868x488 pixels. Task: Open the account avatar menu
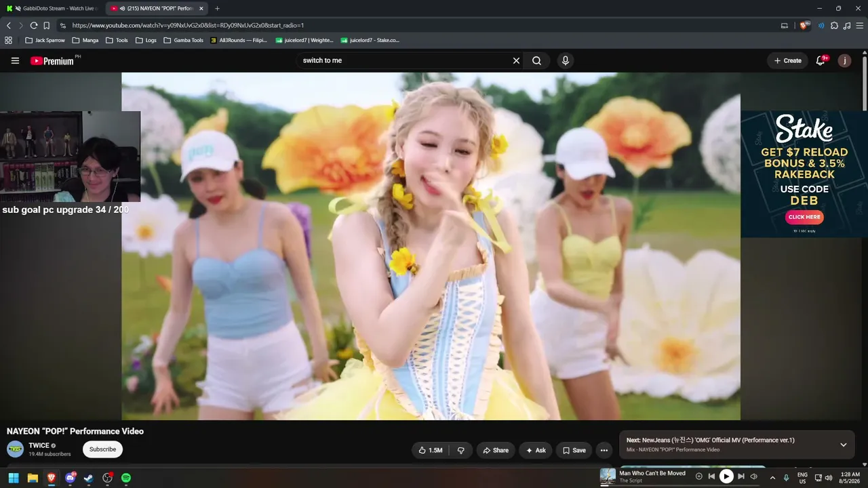click(844, 60)
